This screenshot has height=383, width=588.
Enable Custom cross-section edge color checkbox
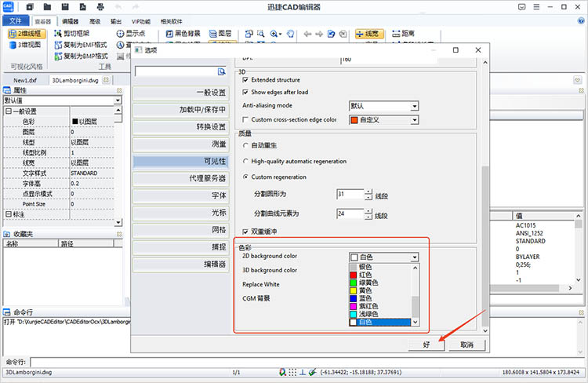pyautogui.click(x=245, y=119)
